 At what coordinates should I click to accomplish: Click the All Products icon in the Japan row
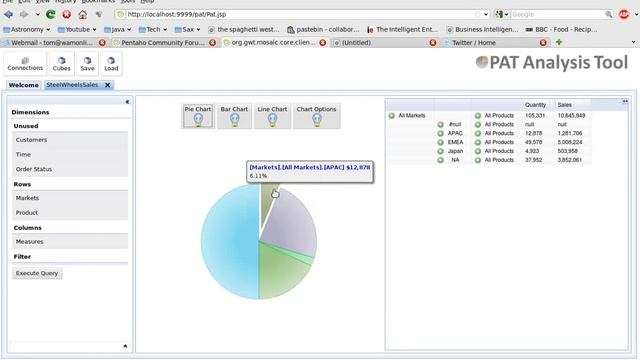click(478, 151)
